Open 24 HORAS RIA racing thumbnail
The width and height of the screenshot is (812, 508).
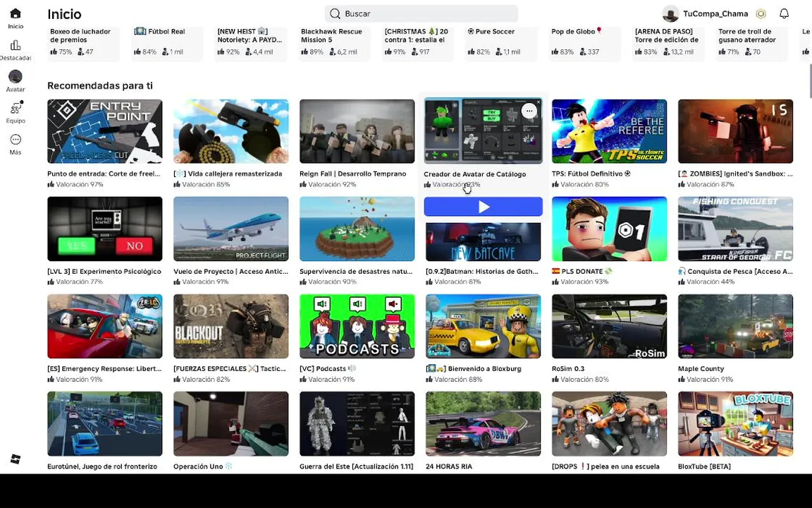[x=483, y=423]
